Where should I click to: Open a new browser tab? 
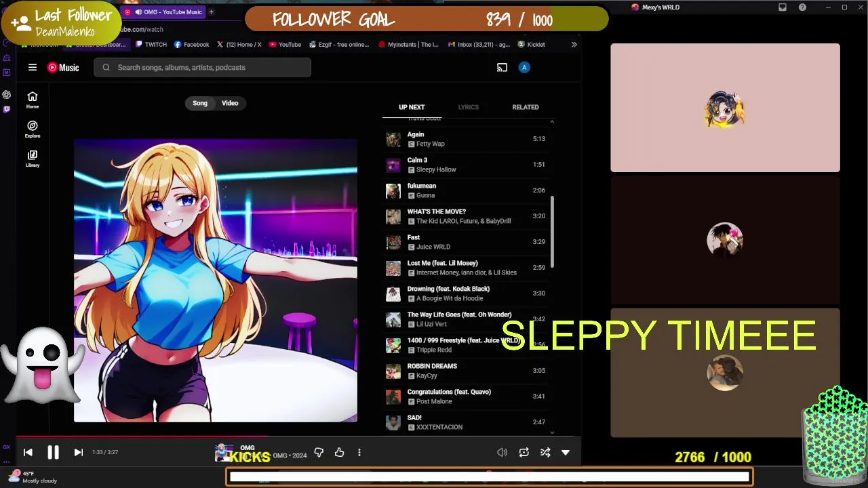tap(211, 12)
